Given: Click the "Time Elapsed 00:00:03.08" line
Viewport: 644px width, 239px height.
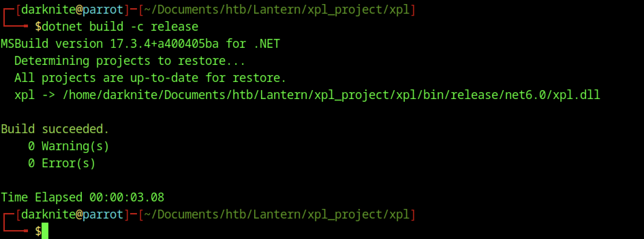Looking at the screenshot, I should click(x=82, y=197).
